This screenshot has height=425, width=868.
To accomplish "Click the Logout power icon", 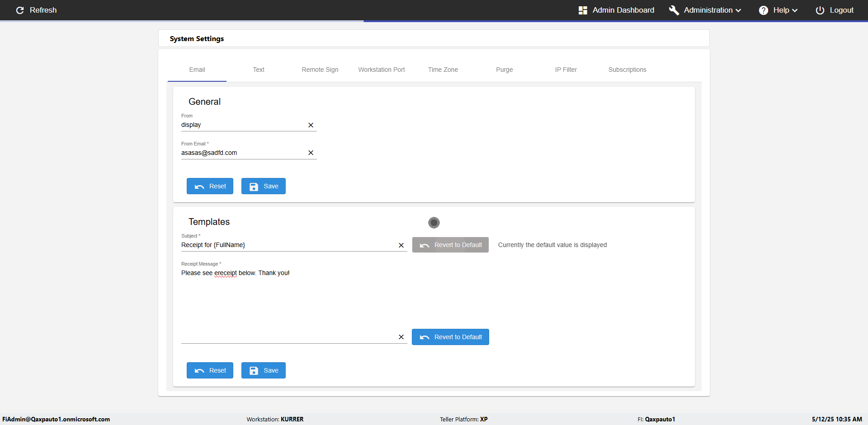I will click(820, 10).
